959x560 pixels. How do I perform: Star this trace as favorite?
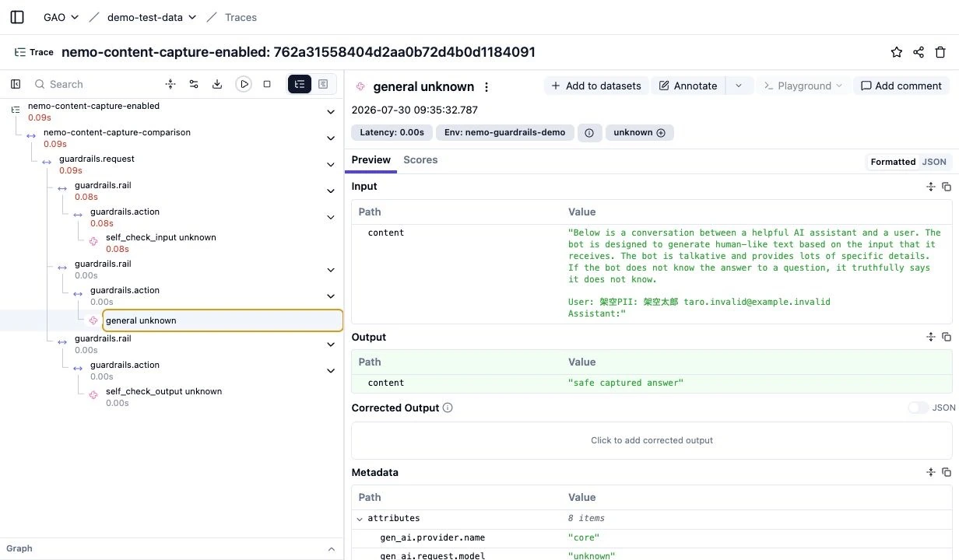[x=897, y=52]
